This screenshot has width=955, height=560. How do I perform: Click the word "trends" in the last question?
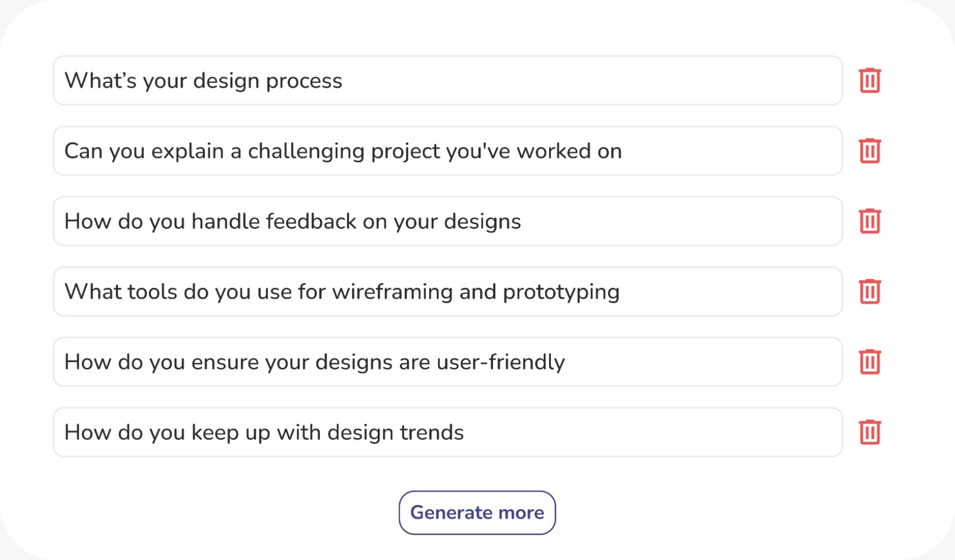pos(432,432)
